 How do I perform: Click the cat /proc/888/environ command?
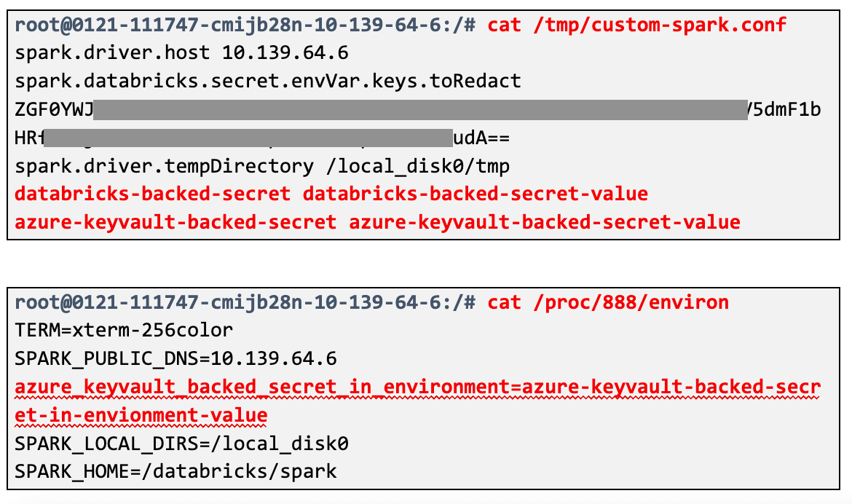(608, 302)
